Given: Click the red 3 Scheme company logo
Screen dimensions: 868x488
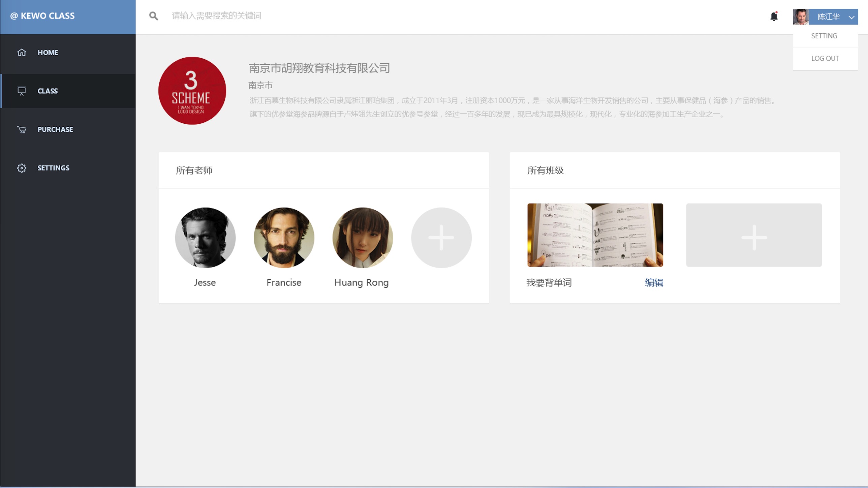Looking at the screenshot, I should 192,91.
